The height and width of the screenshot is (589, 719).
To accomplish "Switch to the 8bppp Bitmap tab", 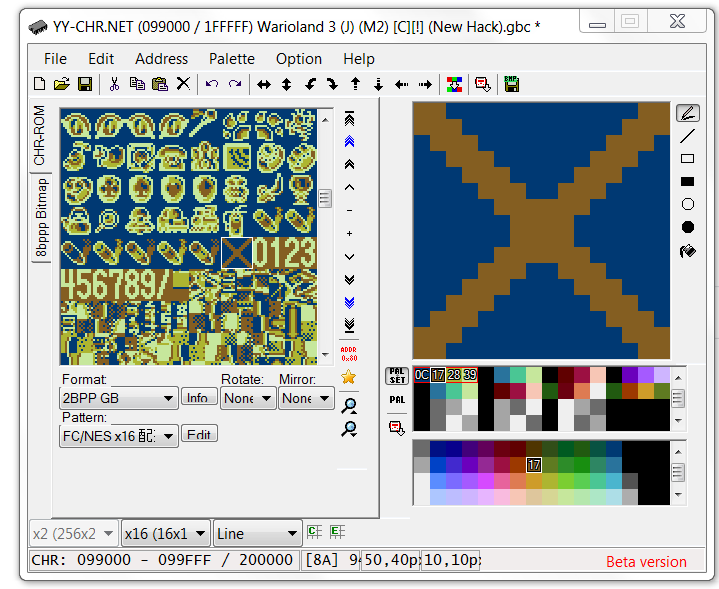I will point(41,217).
